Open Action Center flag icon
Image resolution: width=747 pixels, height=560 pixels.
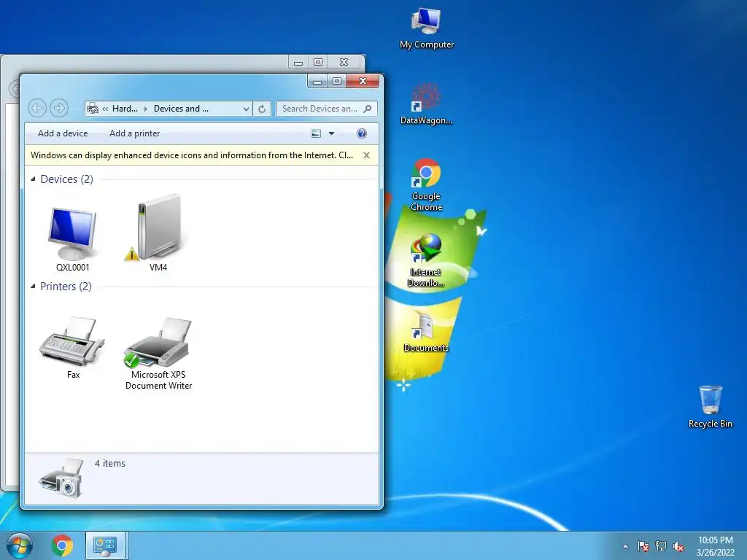643,546
